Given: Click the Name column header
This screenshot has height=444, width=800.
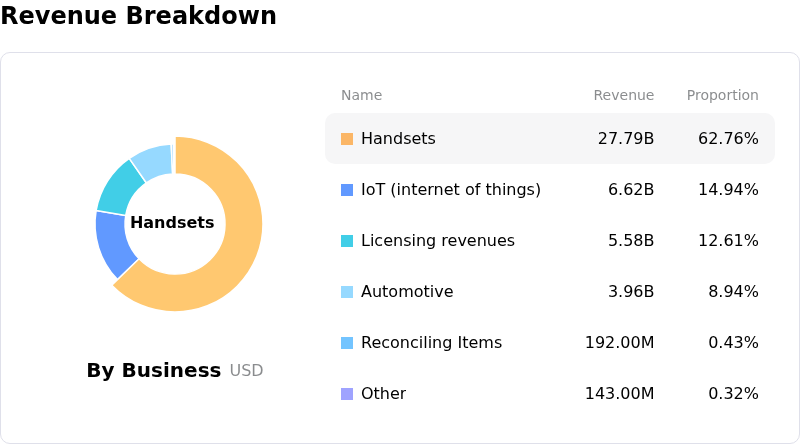Looking at the screenshot, I should point(361,96).
